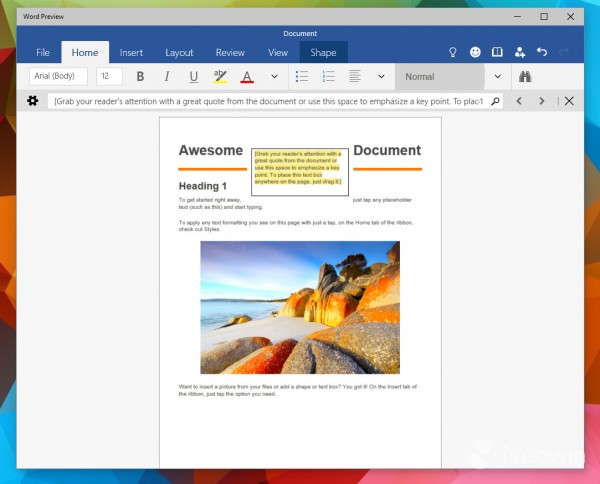
Task: Expand more paragraph options chevron
Action: tap(381, 77)
